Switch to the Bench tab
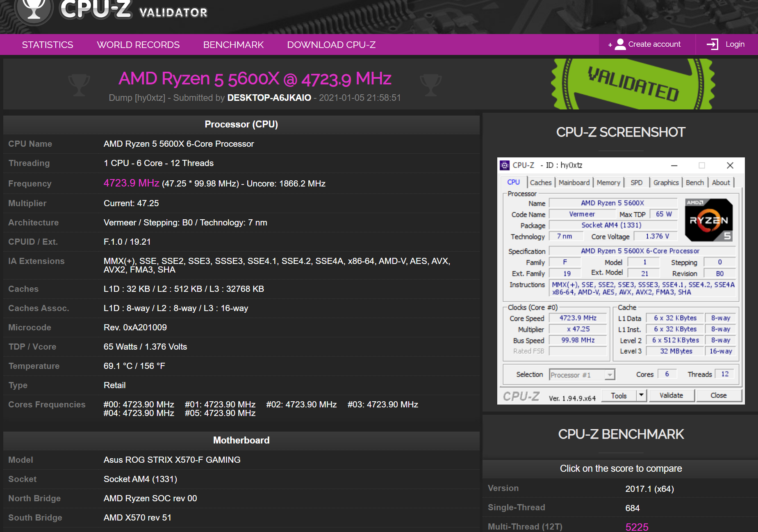 pyautogui.click(x=695, y=183)
